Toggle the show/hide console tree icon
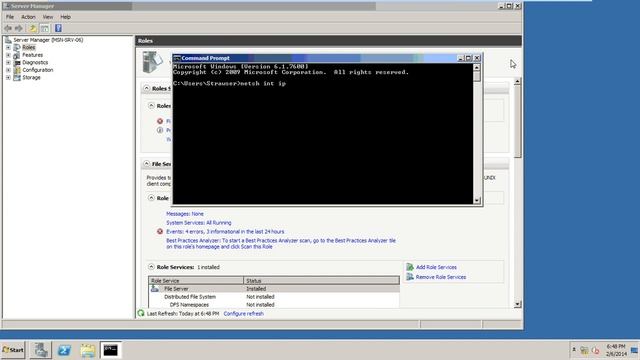The height and width of the screenshot is (360, 640). [x=44, y=28]
